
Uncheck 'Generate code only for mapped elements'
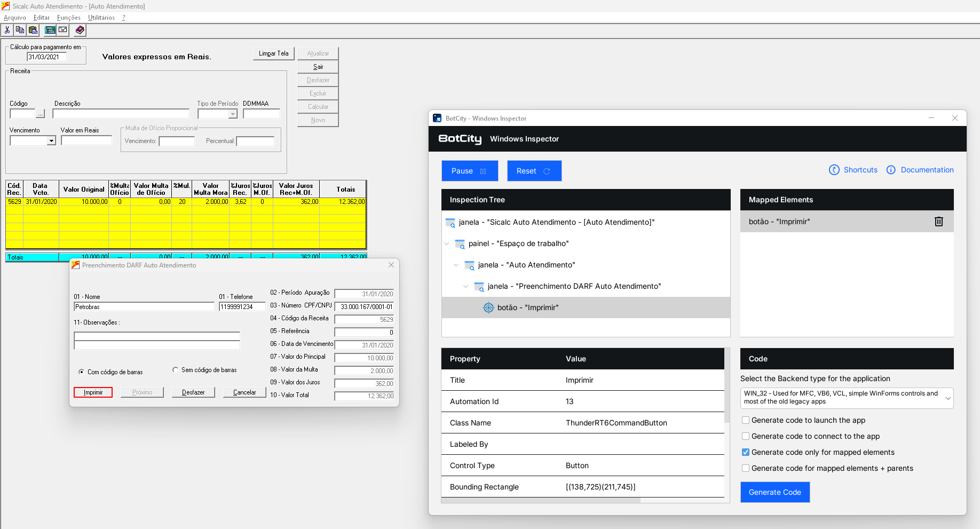(x=746, y=452)
